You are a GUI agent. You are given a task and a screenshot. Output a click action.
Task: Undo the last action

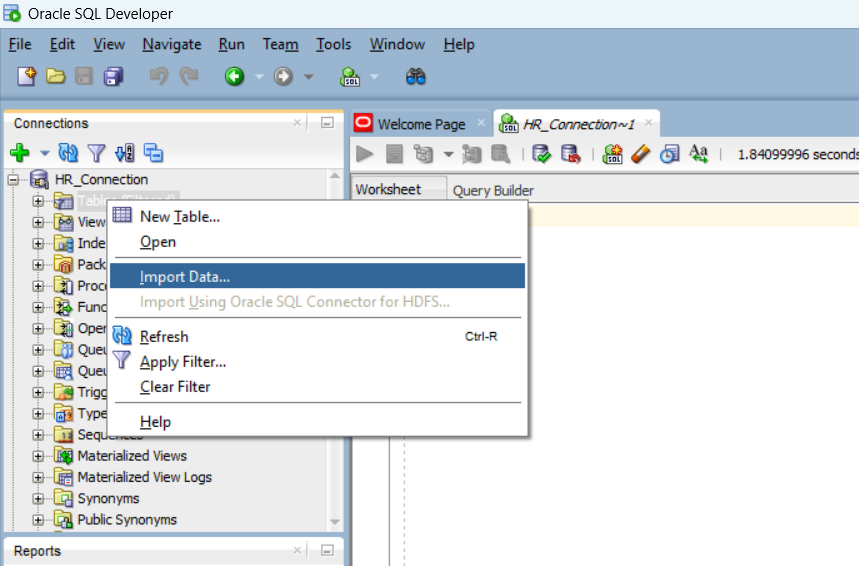click(x=159, y=76)
